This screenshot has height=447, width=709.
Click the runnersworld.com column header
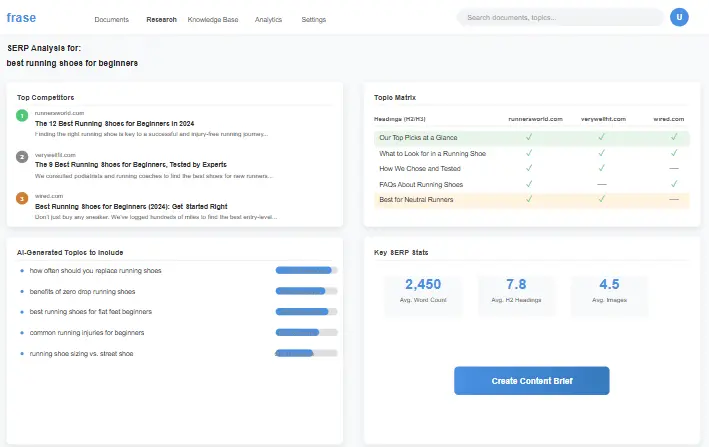[x=535, y=119]
